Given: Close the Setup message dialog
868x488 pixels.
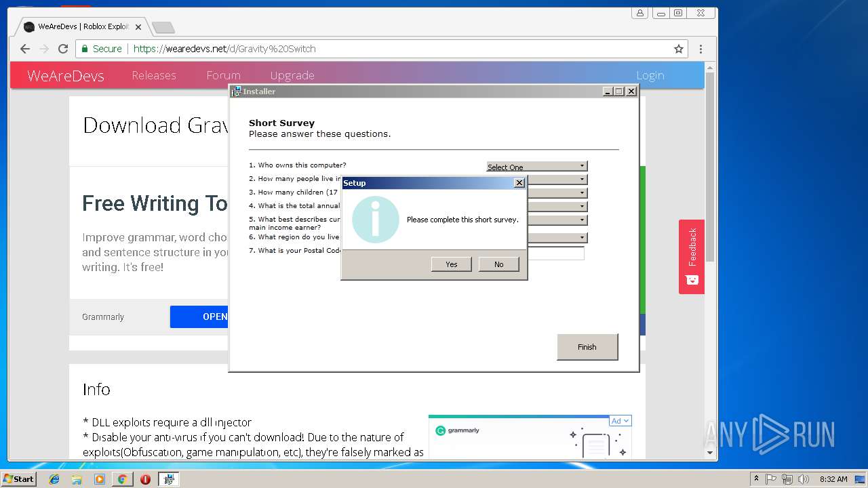Looking at the screenshot, I should coord(519,183).
